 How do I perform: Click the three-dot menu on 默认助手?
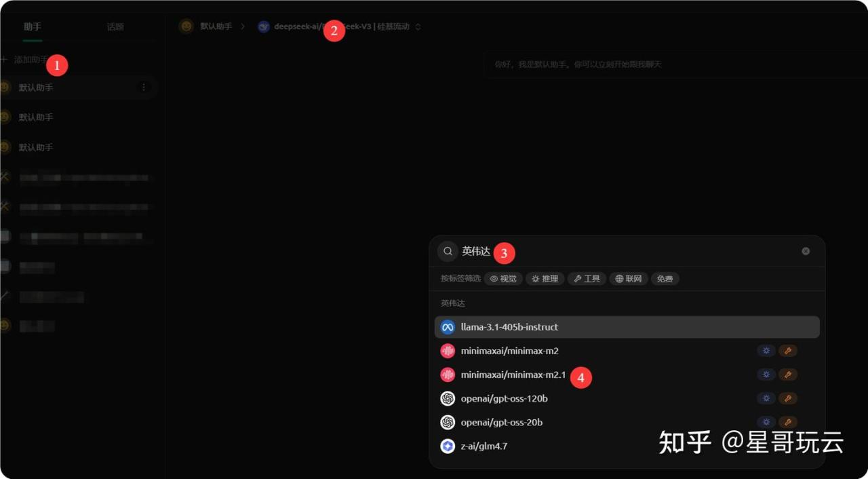pyautogui.click(x=143, y=88)
